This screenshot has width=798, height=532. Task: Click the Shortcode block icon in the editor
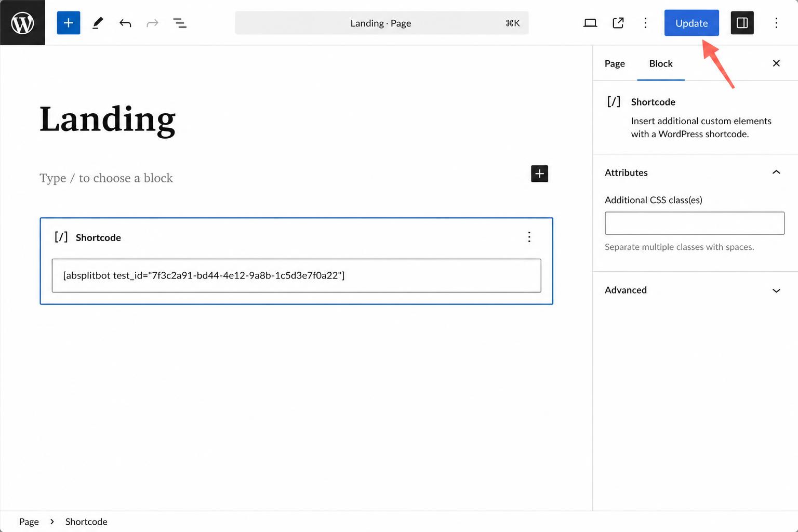pyautogui.click(x=61, y=237)
